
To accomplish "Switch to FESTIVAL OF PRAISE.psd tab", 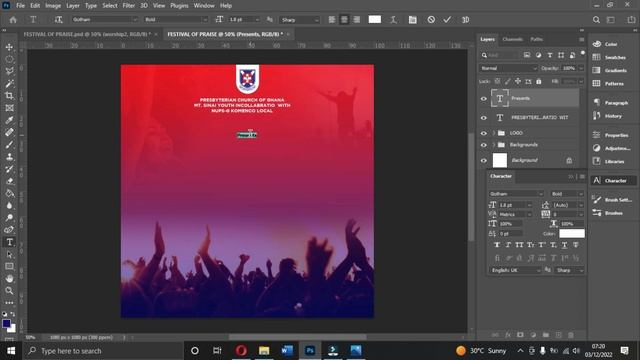I will (x=87, y=34).
